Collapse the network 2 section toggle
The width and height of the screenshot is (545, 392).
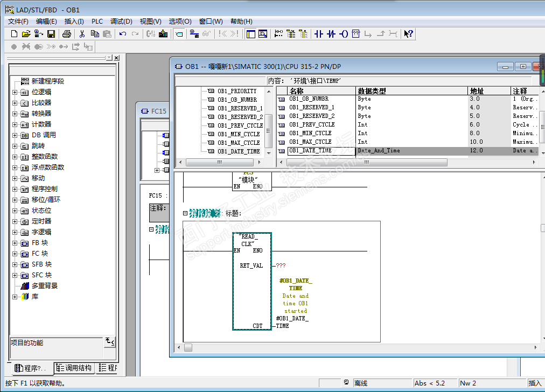[x=185, y=213]
